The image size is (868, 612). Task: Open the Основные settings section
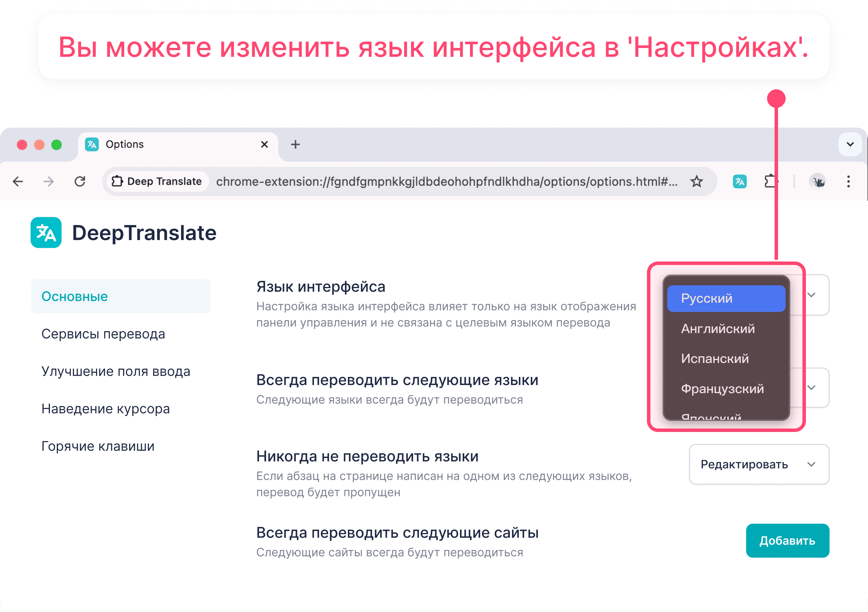(x=121, y=297)
